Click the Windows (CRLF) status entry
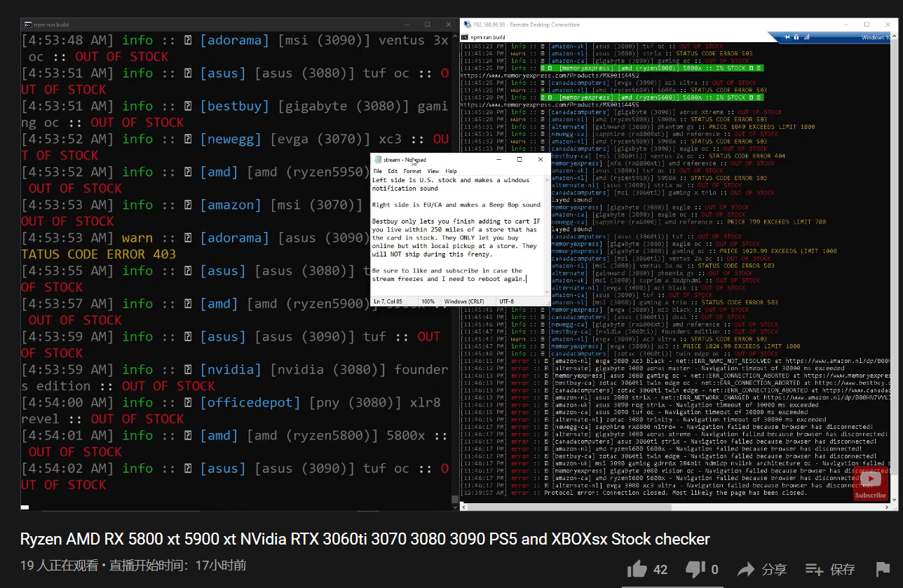903x588 pixels. [465, 301]
